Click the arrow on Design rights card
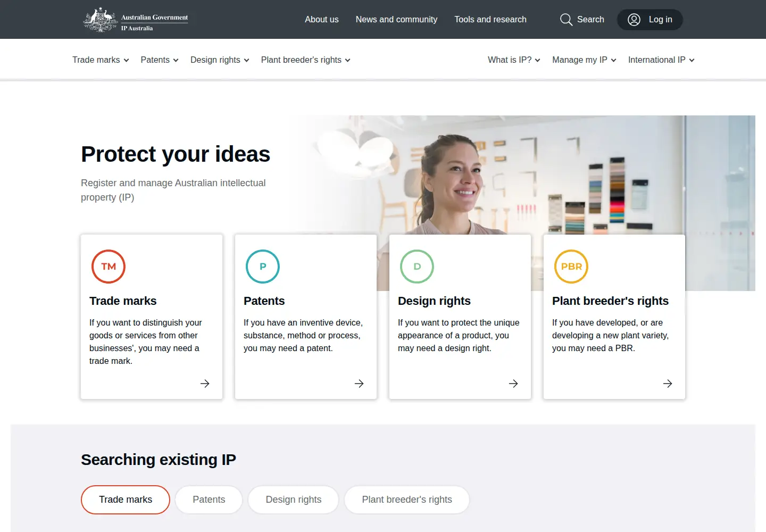The width and height of the screenshot is (766, 532). [513, 384]
